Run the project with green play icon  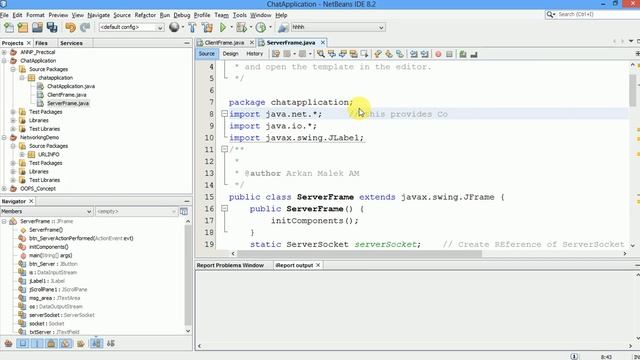coord(223,27)
